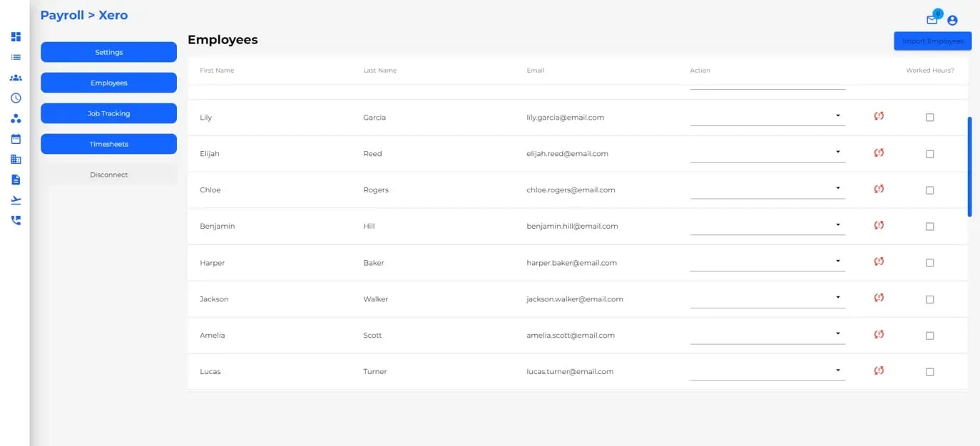Viewport: 980px width, 446px height.
Task: Expand Action dropdown for Benjamin Hill
Action: (767, 225)
